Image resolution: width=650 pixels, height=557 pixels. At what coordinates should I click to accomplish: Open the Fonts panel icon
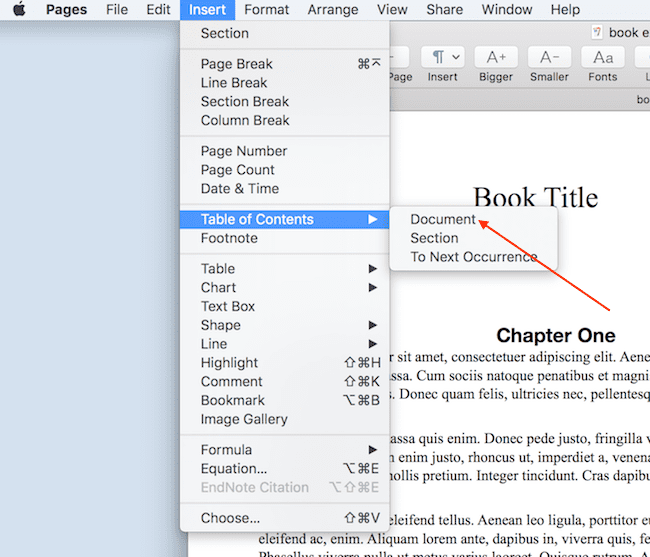pos(602,58)
